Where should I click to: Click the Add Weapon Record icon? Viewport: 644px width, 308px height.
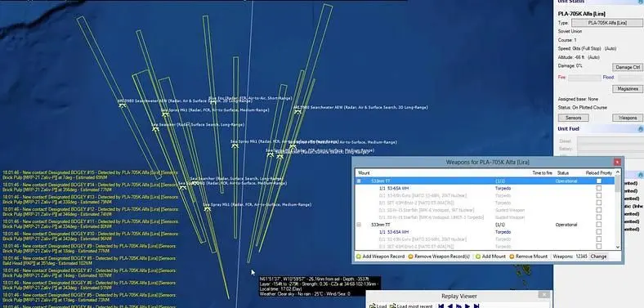358,257
